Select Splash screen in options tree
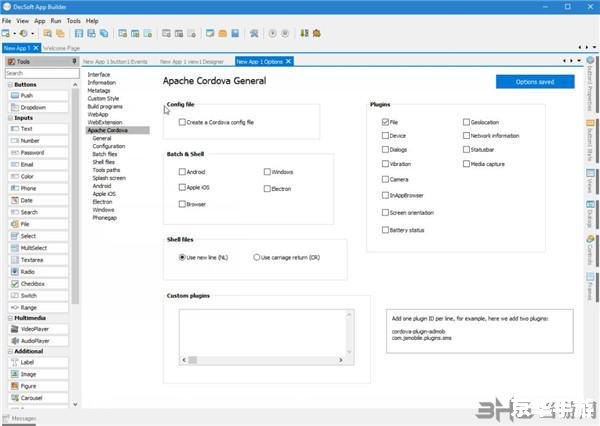The image size is (600, 426). tap(109, 178)
